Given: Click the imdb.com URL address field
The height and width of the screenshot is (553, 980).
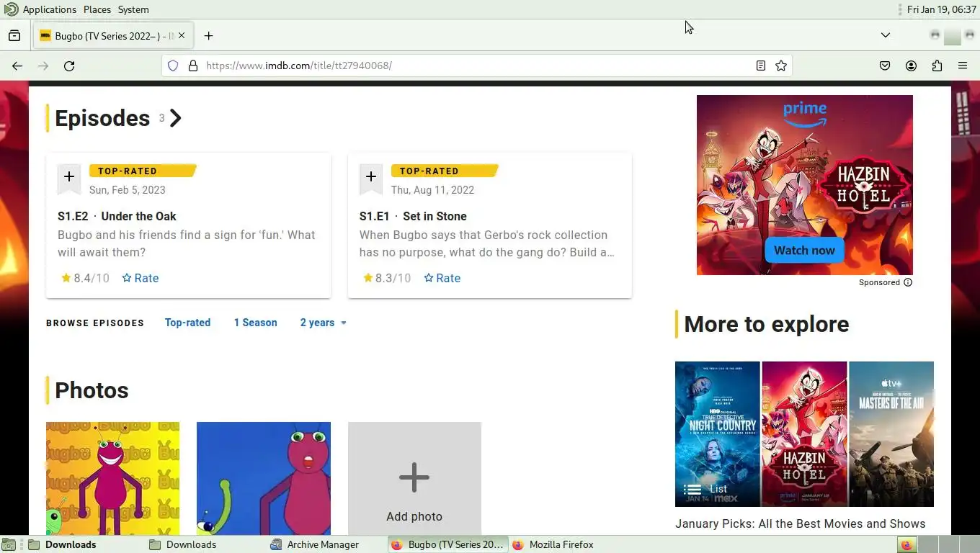Looking at the screenshot, I should (476, 66).
